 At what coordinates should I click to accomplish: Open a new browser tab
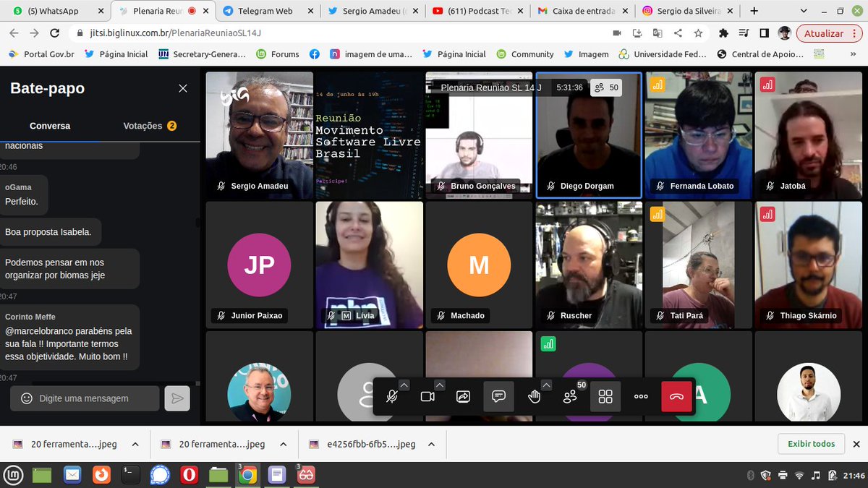click(x=754, y=12)
